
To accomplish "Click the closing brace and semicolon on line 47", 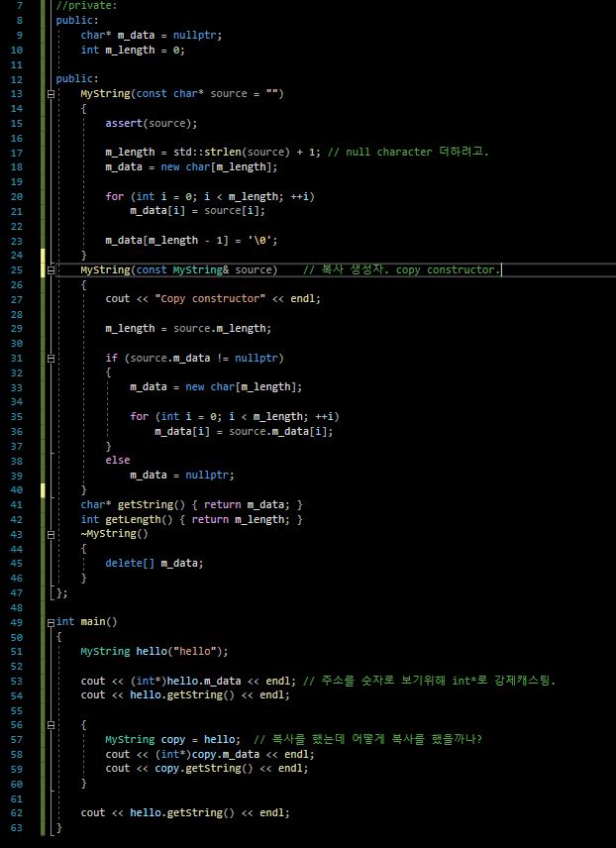I will click(x=61, y=593).
